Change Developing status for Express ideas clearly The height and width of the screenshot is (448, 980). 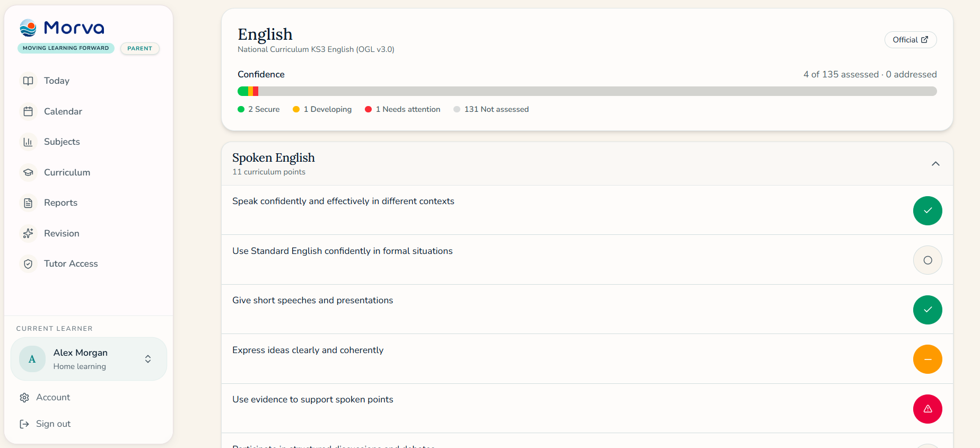(x=927, y=359)
